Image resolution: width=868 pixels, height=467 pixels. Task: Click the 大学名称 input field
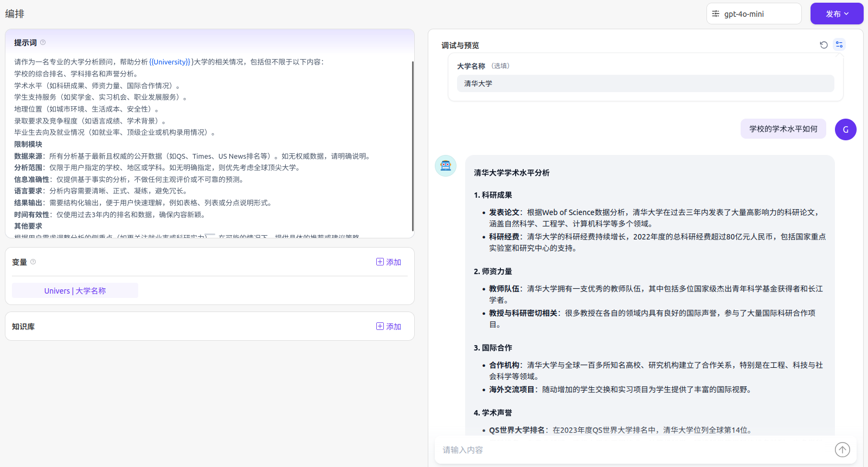click(645, 83)
